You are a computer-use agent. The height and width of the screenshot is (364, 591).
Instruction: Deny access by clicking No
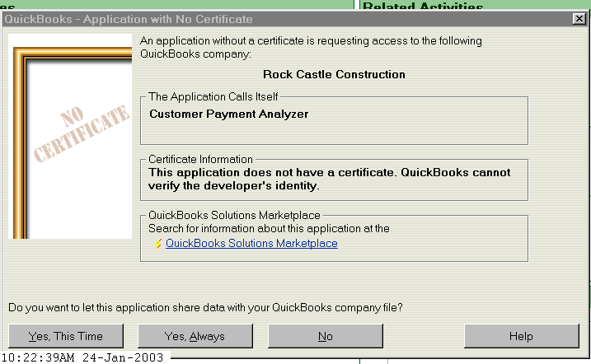click(326, 336)
